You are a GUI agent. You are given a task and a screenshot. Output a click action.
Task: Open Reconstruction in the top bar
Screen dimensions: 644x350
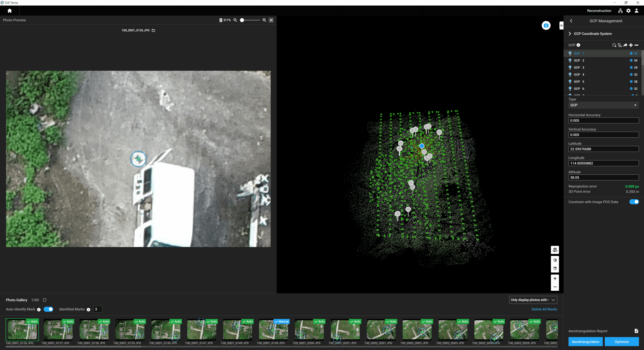coord(599,11)
